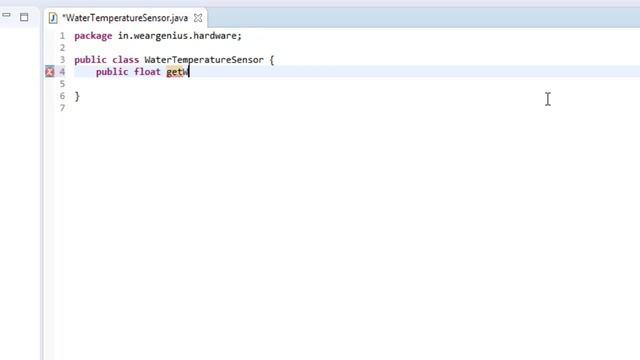Click line number 7 in the gutter

[x=62, y=108]
